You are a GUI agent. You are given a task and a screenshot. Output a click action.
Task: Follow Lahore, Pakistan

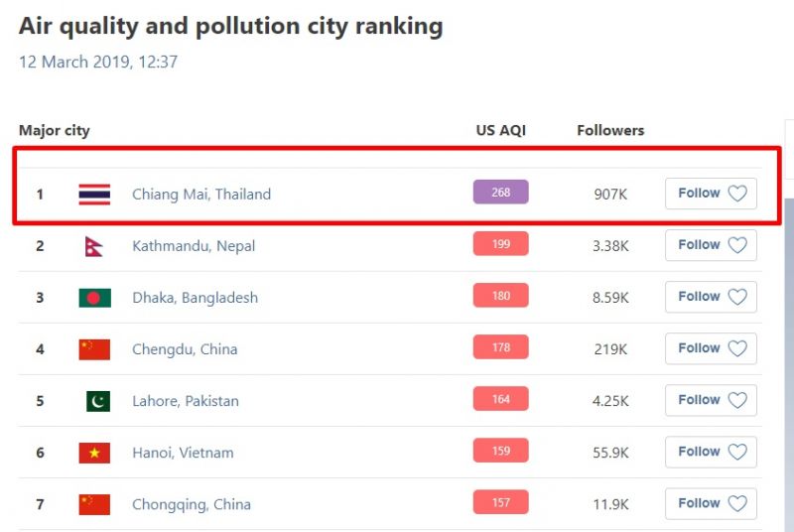[711, 400]
